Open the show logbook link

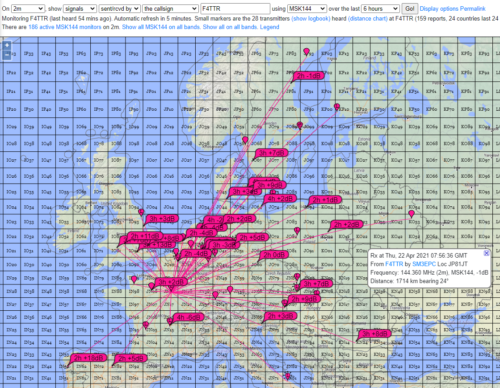[311, 19]
